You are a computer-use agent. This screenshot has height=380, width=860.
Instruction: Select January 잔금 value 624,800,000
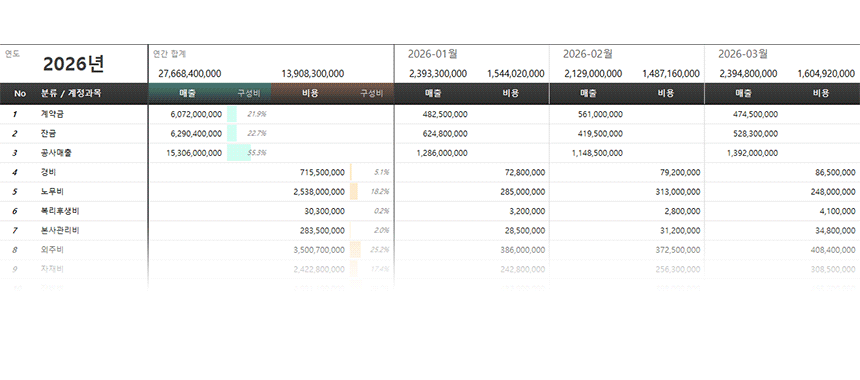click(445, 133)
